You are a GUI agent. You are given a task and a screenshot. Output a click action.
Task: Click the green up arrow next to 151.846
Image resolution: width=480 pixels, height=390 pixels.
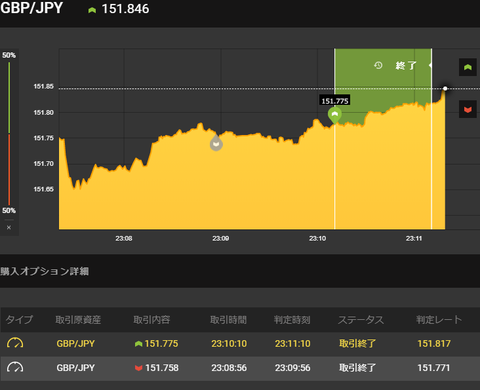[92, 10]
